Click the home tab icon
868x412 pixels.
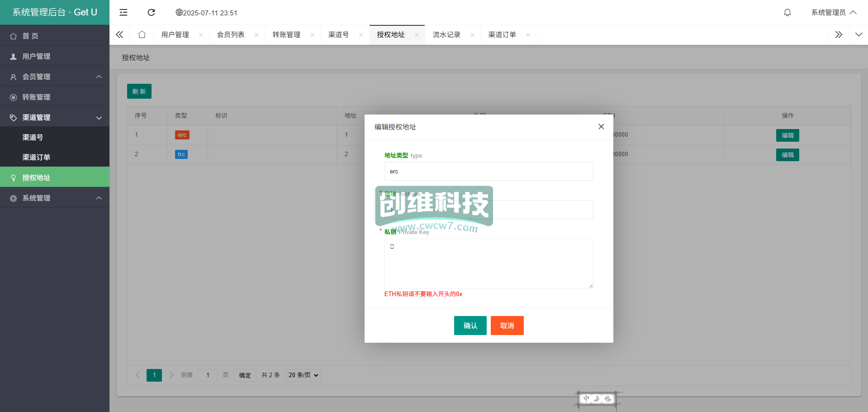142,34
